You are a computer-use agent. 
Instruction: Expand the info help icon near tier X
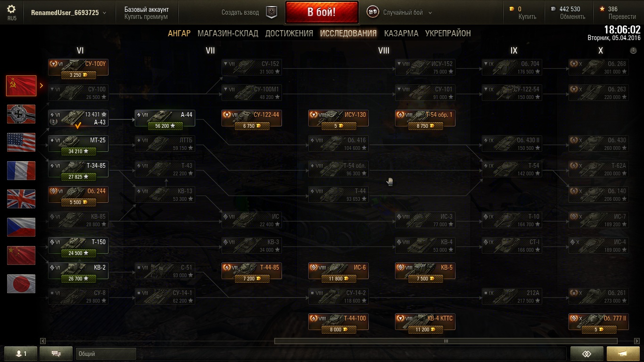click(633, 50)
